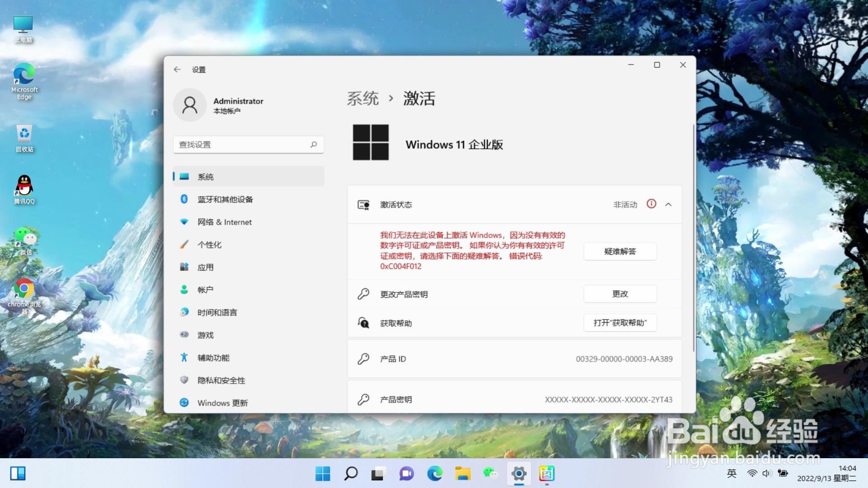Open chrome浏览器 desktop shortcut
This screenshot has height=488, width=868.
24,296
